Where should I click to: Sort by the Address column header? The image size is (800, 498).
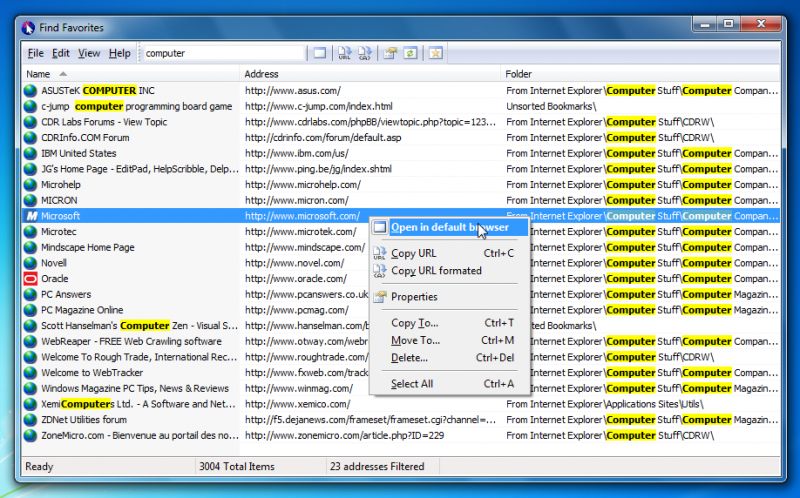[x=370, y=74]
